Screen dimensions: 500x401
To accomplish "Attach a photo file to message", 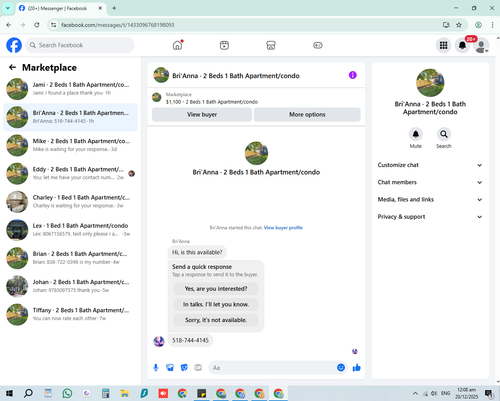I will coord(170,368).
